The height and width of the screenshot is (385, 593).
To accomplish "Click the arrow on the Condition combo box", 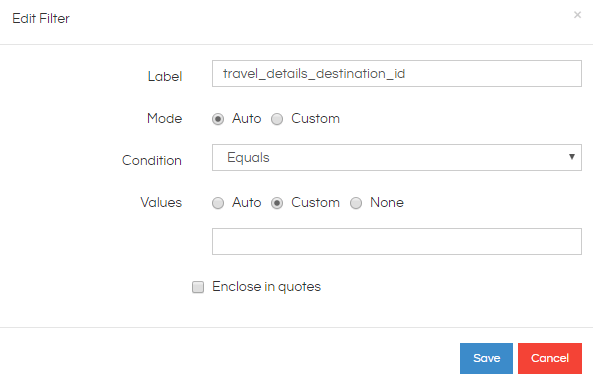I will pos(571,157).
